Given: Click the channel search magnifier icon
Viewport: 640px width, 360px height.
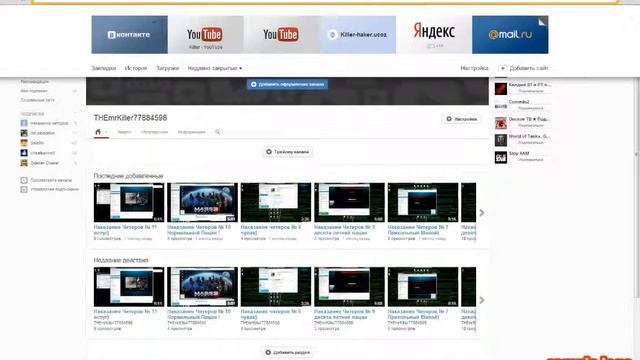Looking at the screenshot, I should click(218, 132).
